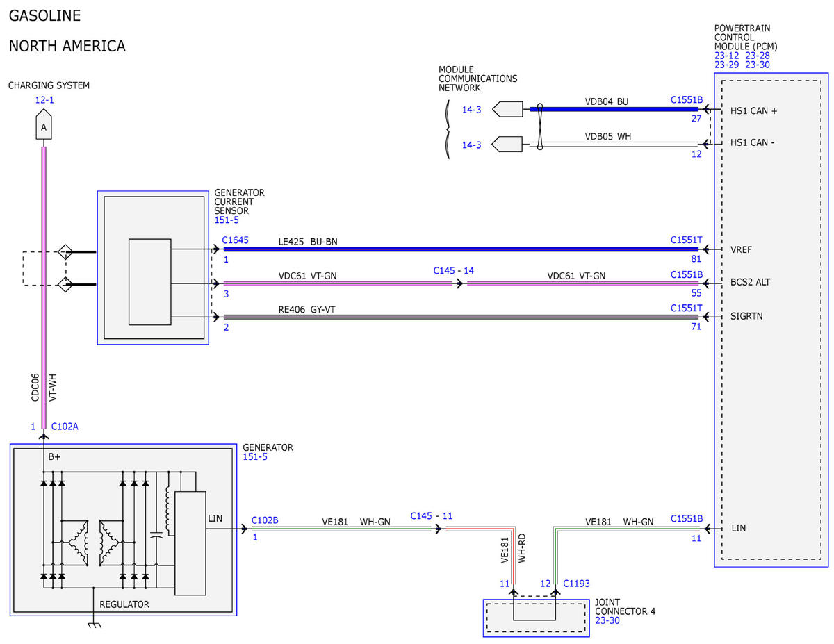Click the LE425 BU-BN wire label
The height and width of the screenshot is (644, 834).
pos(308,240)
